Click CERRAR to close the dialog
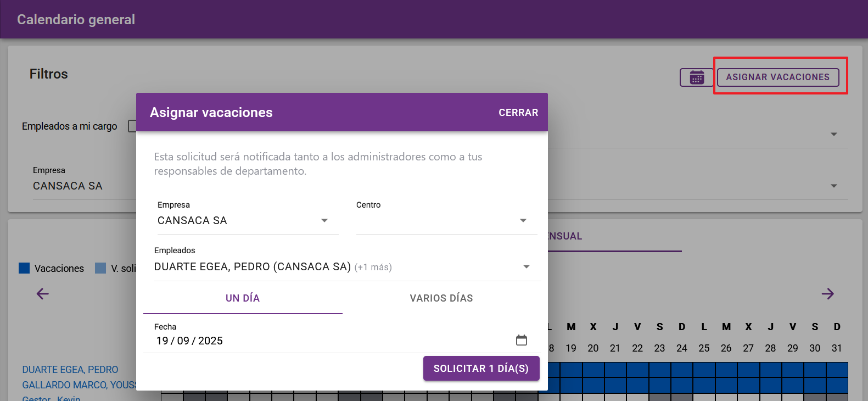The height and width of the screenshot is (401, 868). (x=518, y=113)
